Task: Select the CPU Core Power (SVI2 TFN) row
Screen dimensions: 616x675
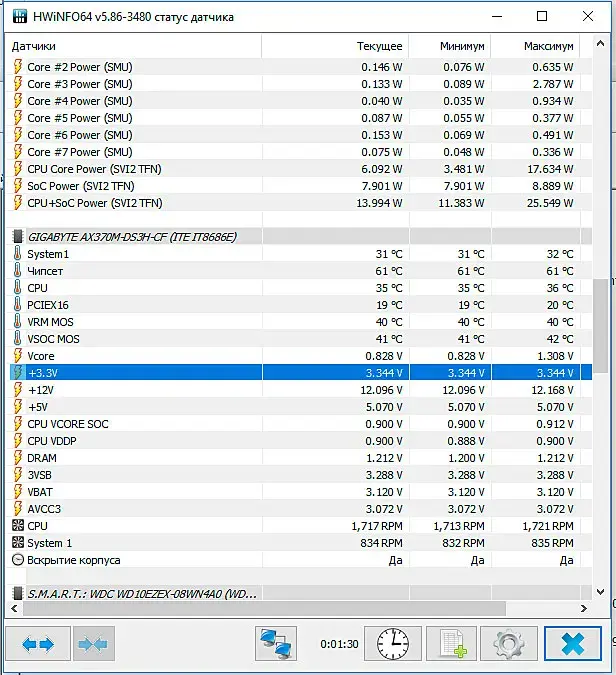Action: point(299,169)
